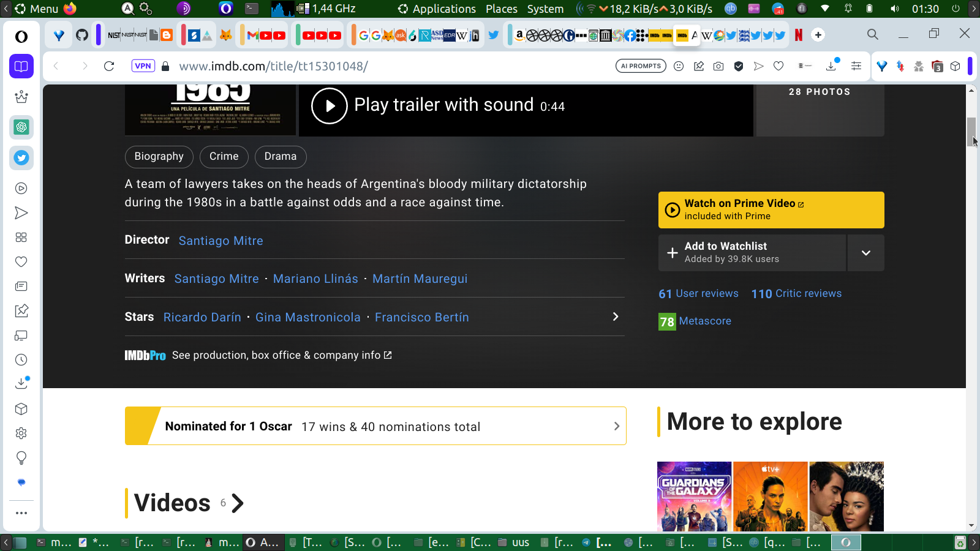Open the downloads icon in the address bar

[832, 66]
